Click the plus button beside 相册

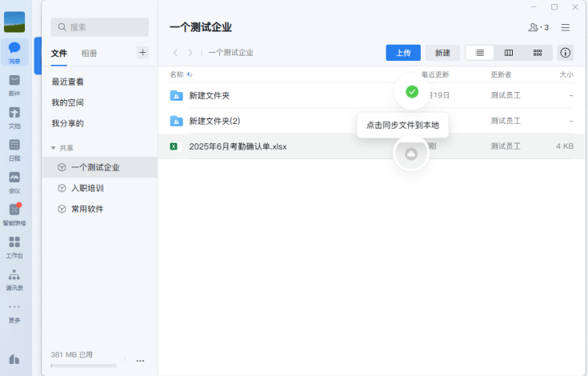coord(142,53)
